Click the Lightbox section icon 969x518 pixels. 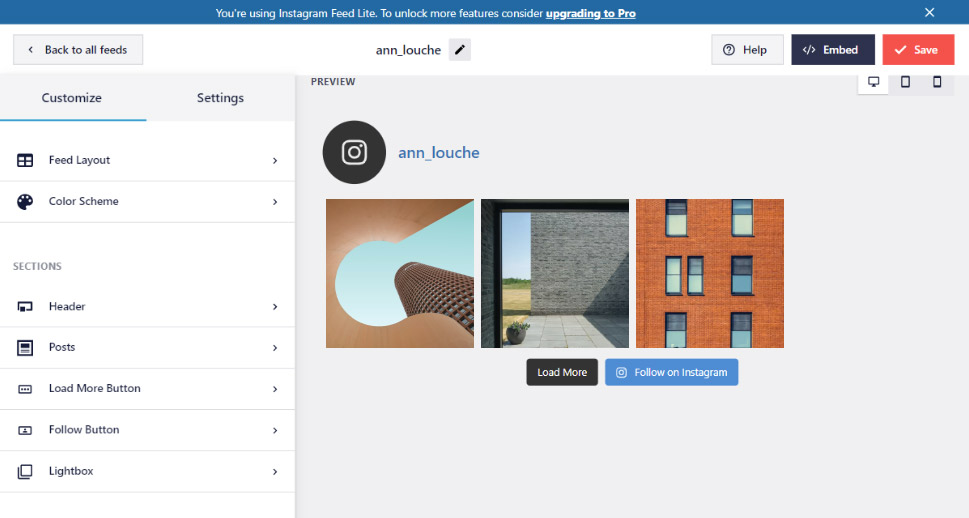coord(25,472)
